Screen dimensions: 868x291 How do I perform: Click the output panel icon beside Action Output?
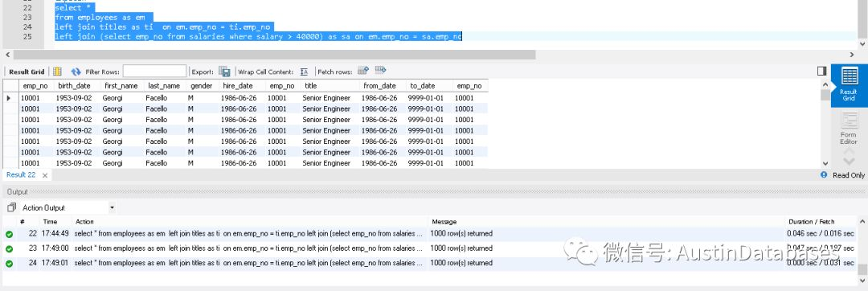click(11, 208)
